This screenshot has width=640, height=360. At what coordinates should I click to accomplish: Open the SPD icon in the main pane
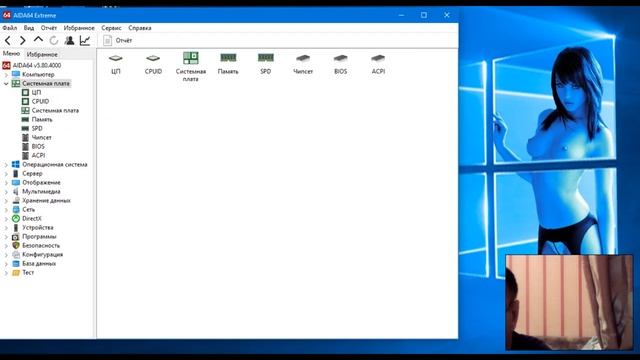coord(266,64)
